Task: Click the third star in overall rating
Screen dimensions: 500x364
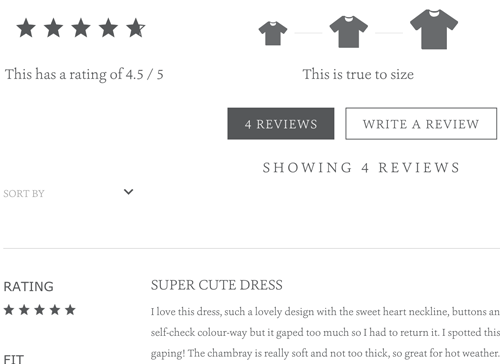Action: (81, 28)
